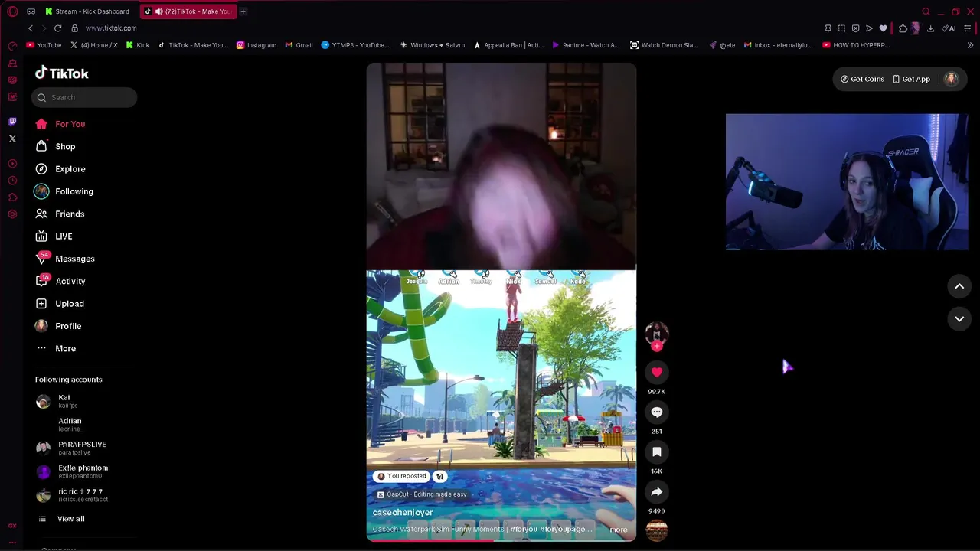
Task: Open the Upload page
Action: tap(59, 304)
